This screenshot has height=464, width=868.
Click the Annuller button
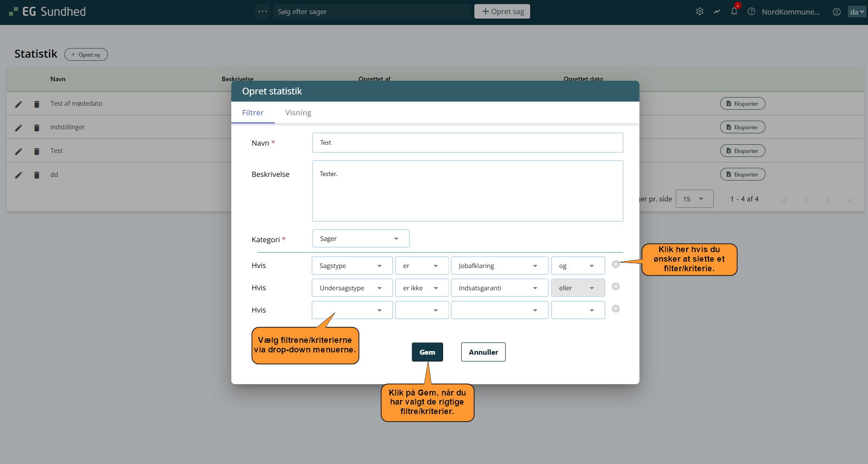coord(483,352)
